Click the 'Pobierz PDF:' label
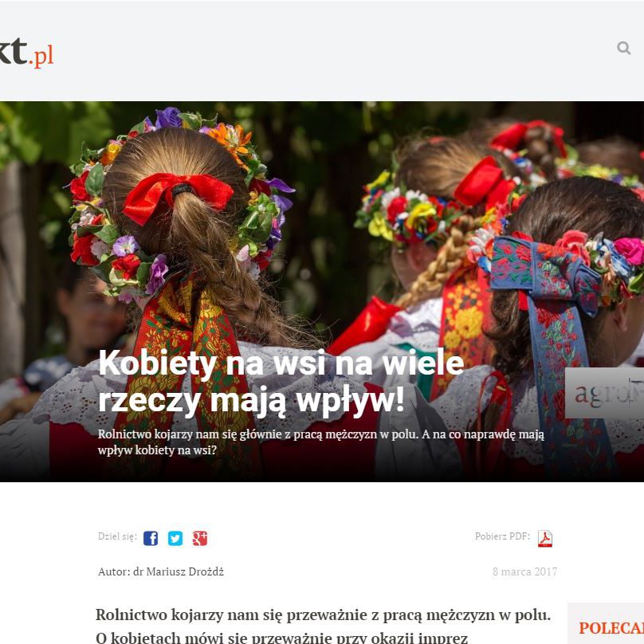This screenshot has height=644, width=644. pyautogui.click(x=502, y=536)
